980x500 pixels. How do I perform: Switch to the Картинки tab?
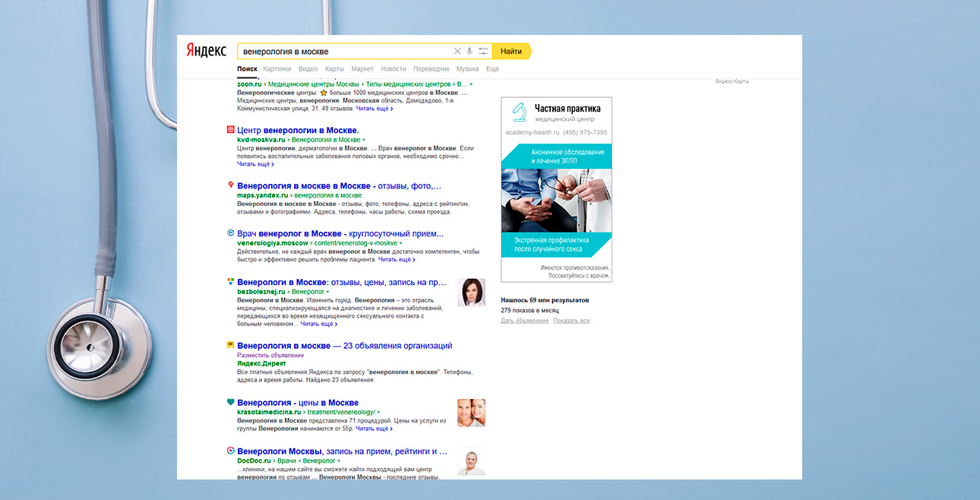point(277,69)
